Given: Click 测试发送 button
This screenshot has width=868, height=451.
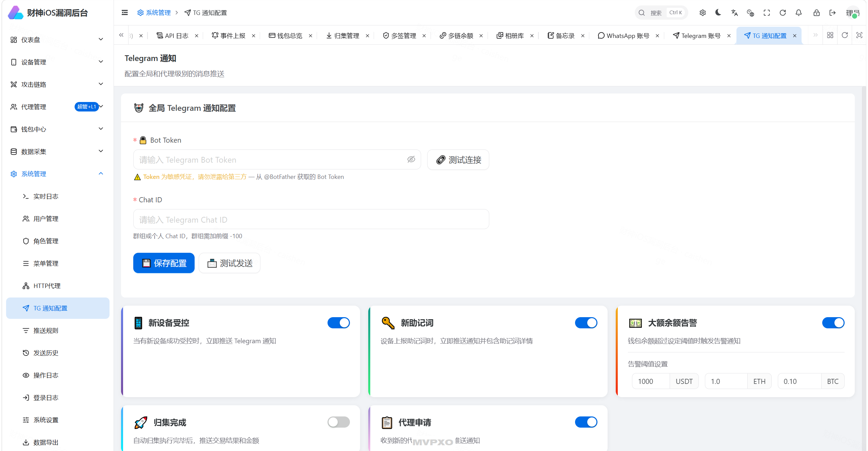Looking at the screenshot, I should click(x=230, y=263).
